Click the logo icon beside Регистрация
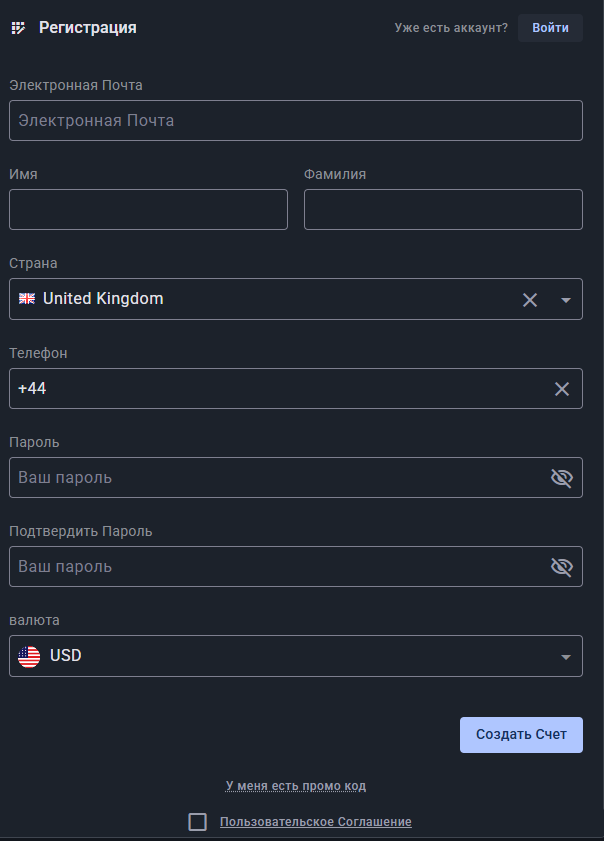This screenshot has height=841, width=604. click(x=18, y=28)
